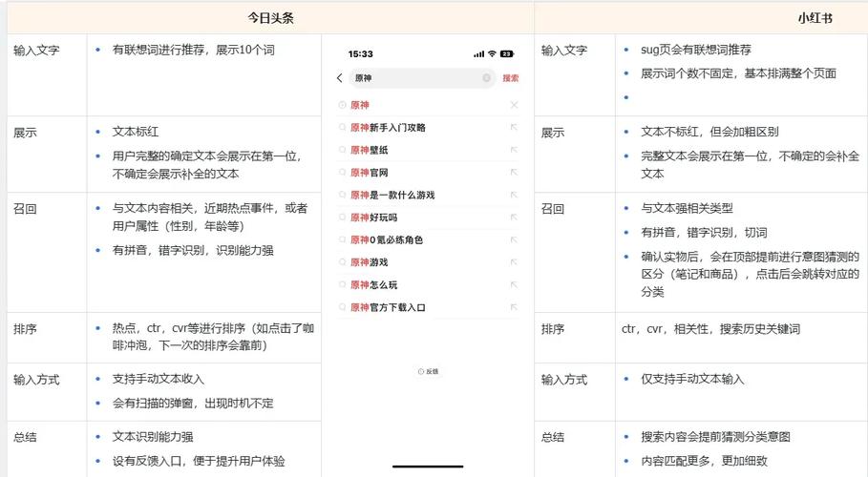Remove the 原神 history entry with its X
This screenshot has width=868, height=477.
click(x=514, y=105)
